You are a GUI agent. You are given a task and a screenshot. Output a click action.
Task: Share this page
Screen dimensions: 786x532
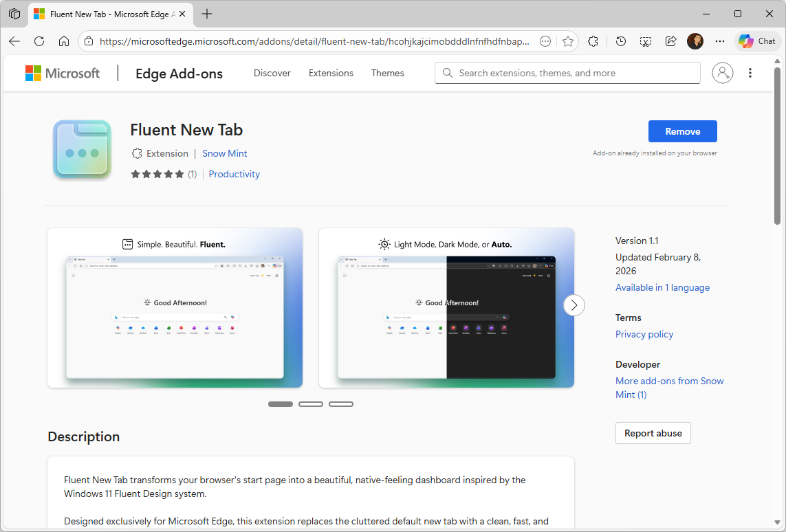tap(670, 41)
